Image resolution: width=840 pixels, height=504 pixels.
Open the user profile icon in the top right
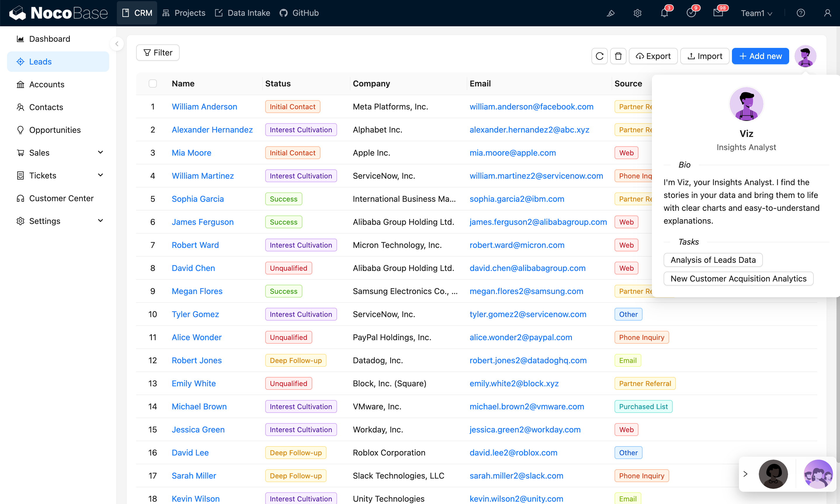(827, 13)
